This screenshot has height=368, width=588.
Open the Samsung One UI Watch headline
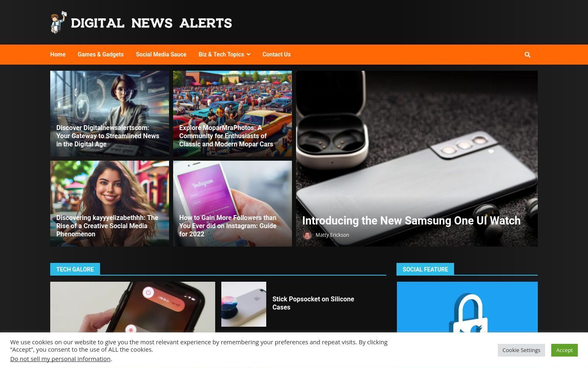click(411, 220)
